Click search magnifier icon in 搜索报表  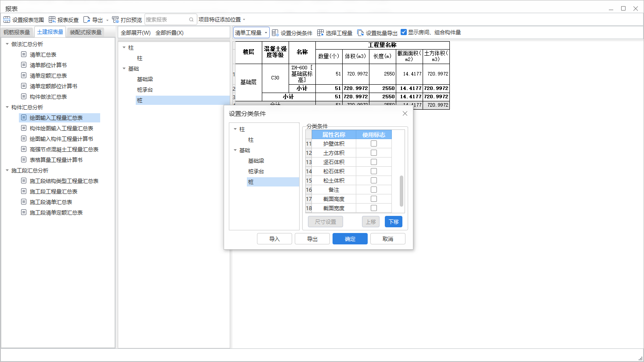point(192,20)
